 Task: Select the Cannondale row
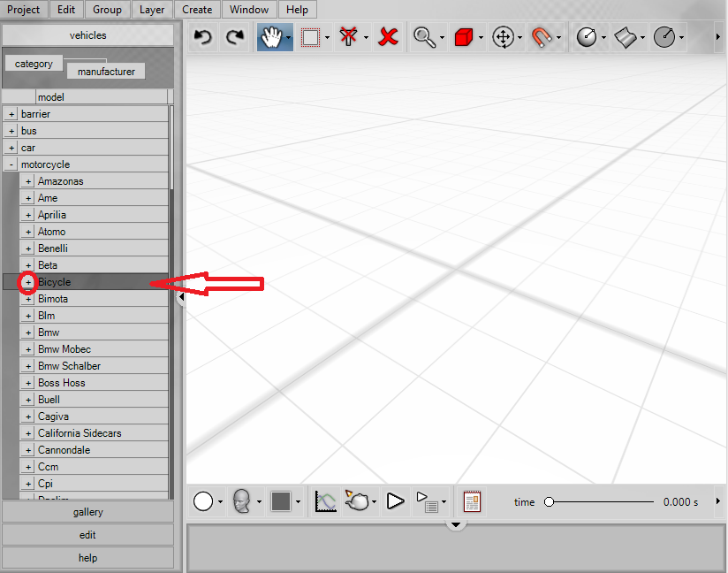coord(94,450)
